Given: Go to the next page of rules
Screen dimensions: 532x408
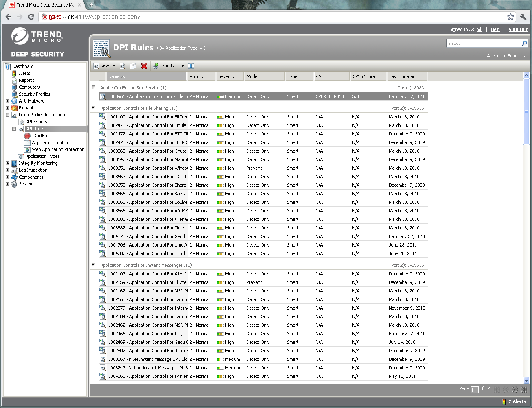Looking at the screenshot, I should tap(515, 390).
